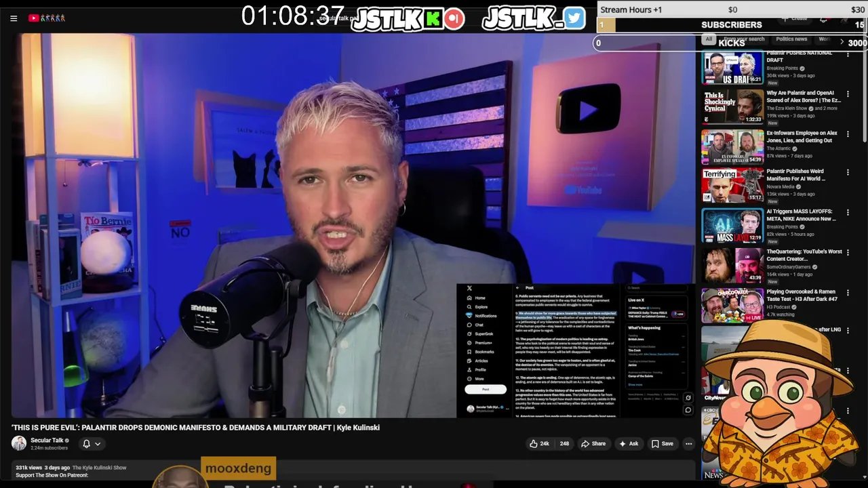868x488 pixels.
Task: Open the Grok floating icon in X
Action: [688, 399]
